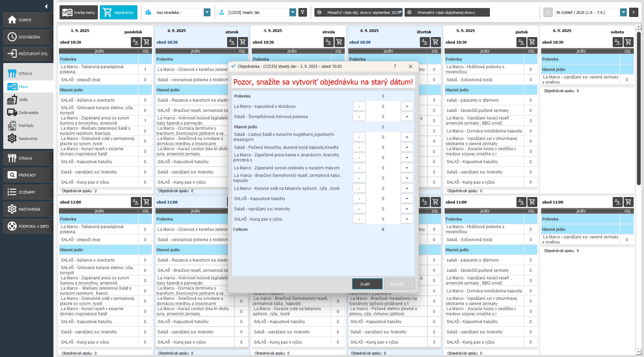The image size is (644, 357).
Task: Switch to 'tvorba menu' tab
Action: (79, 12)
